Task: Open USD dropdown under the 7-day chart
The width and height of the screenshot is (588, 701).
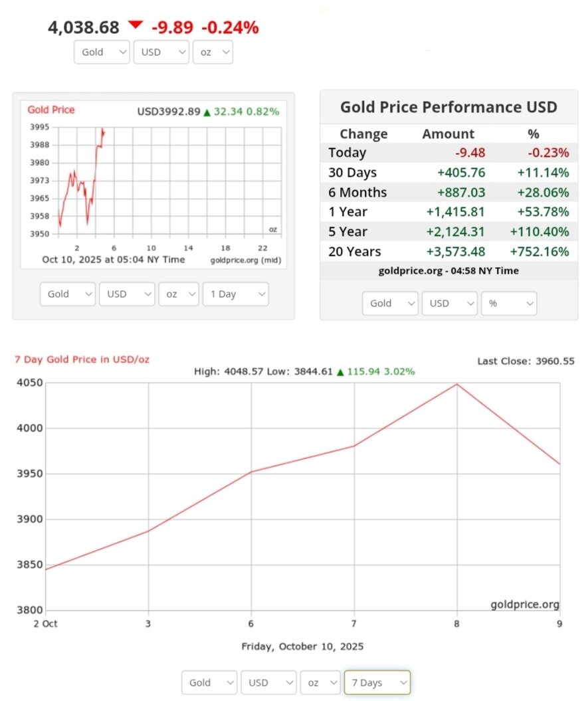Action: pyautogui.click(x=268, y=682)
